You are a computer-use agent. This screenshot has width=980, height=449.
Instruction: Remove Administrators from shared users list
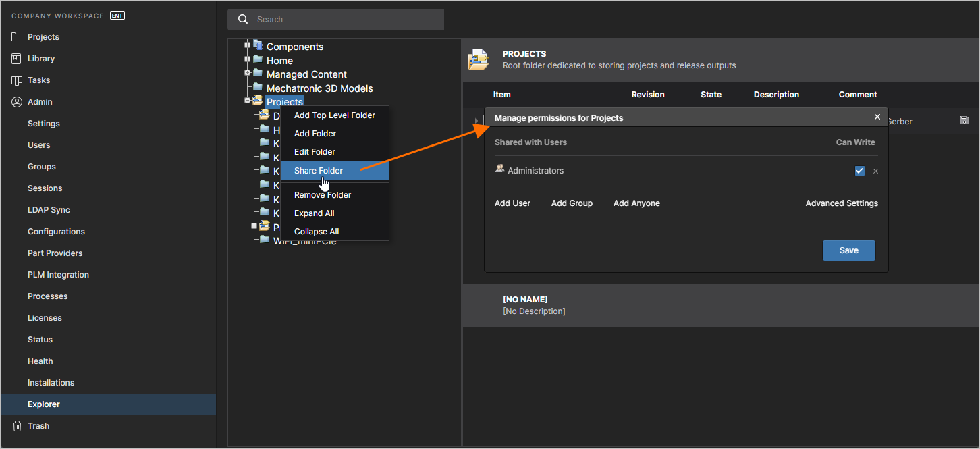coord(875,171)
